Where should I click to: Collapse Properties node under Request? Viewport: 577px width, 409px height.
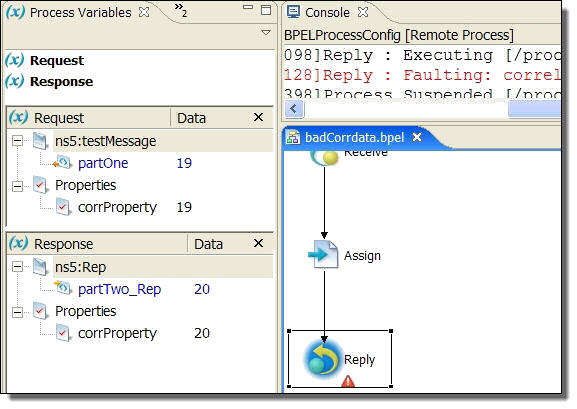(x=17, y=186)
